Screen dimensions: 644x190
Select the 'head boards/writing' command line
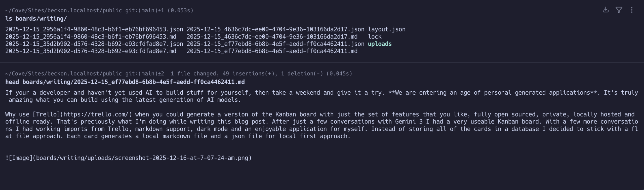click(125, 82)
